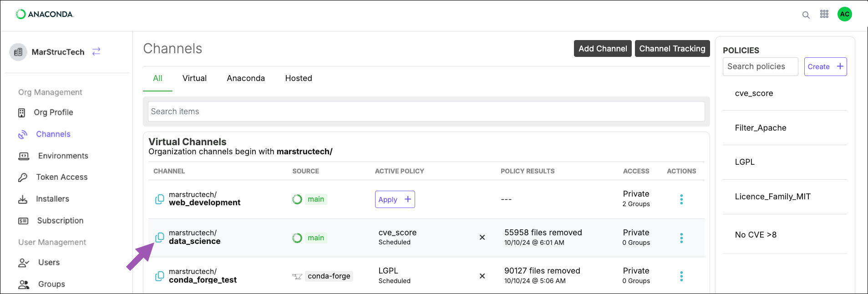Click the Anaconda ring icon in web_development source
This screenshot has height=294, width=868.
(297, 199)
